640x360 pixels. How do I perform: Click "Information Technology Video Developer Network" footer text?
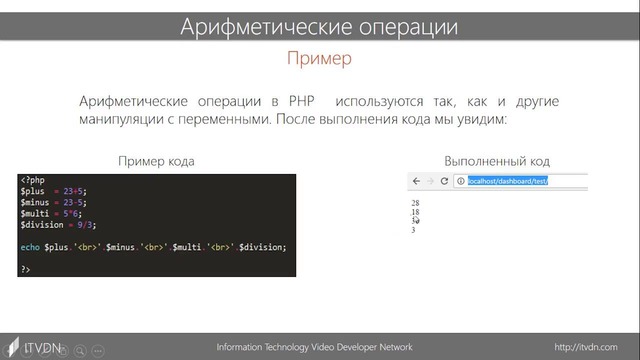point(314,347)
